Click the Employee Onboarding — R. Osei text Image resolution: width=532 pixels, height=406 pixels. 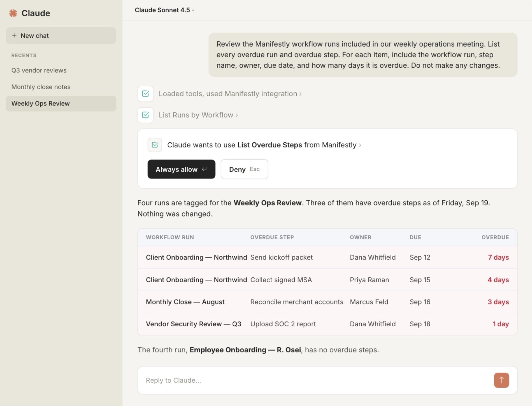point(245,350)
